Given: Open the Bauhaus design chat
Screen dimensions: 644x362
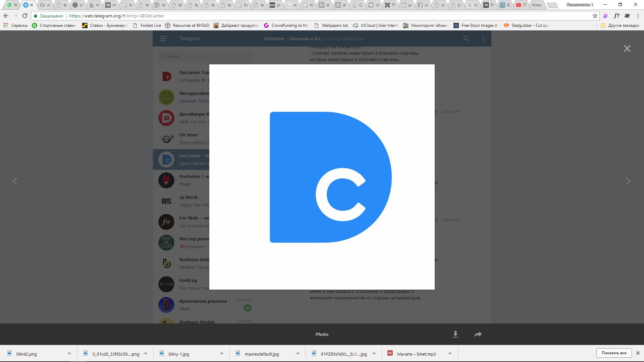Looking at the screenshot, I should click(x=181, y=263).
